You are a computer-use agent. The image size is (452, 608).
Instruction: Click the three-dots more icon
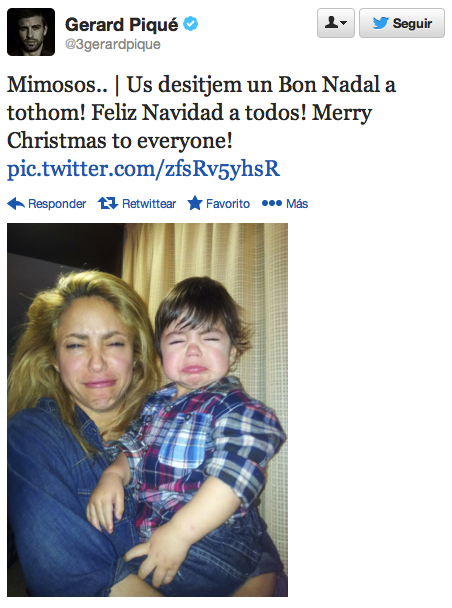[x=271, y=203]
